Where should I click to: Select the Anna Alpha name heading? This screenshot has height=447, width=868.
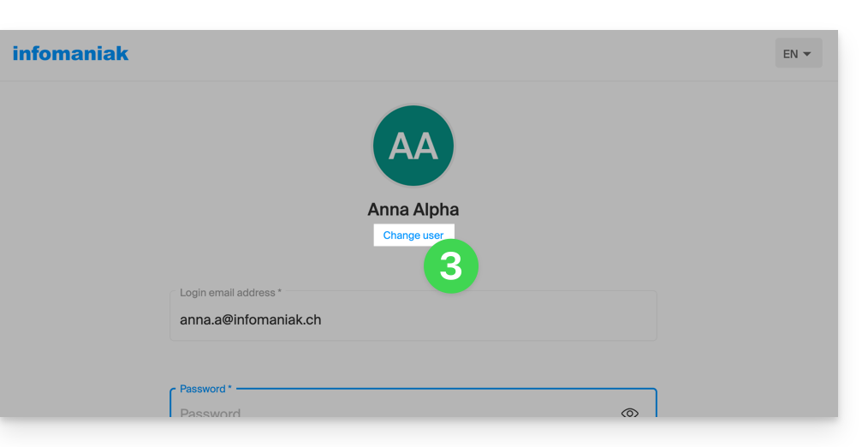(413, 210)
